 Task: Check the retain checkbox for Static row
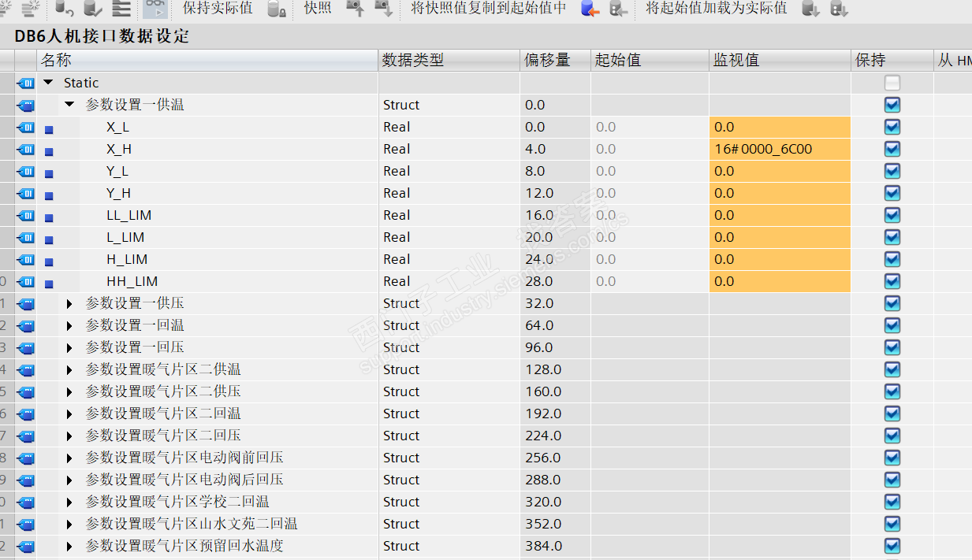click(x=892, y=83)
